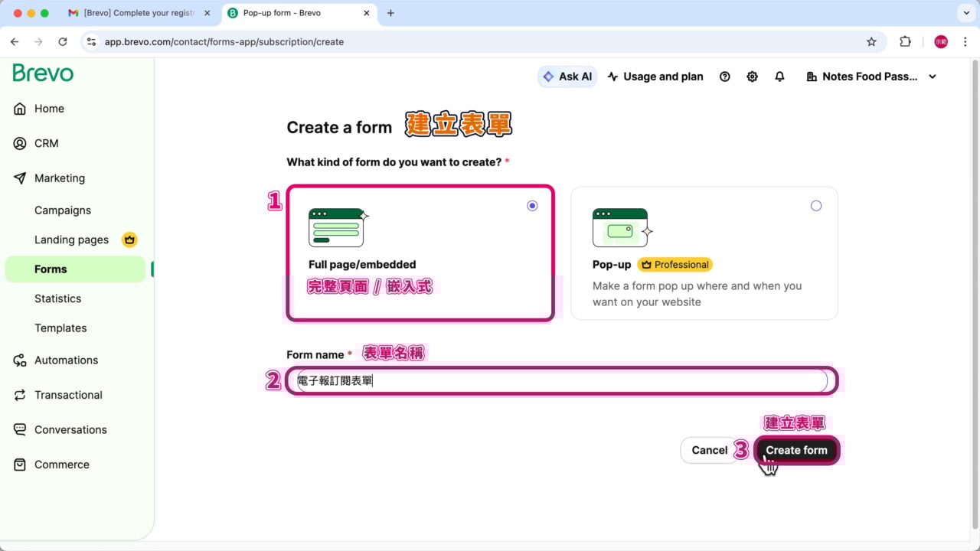The width and height of the screenshot is (980, 551).
Task: Click the Form name text field
Action: coord(561,380)
